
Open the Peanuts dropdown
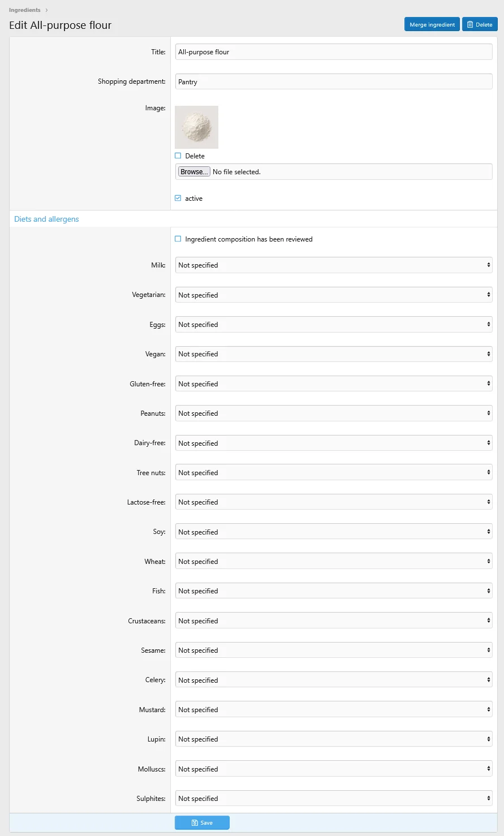[x=334, y=413]
